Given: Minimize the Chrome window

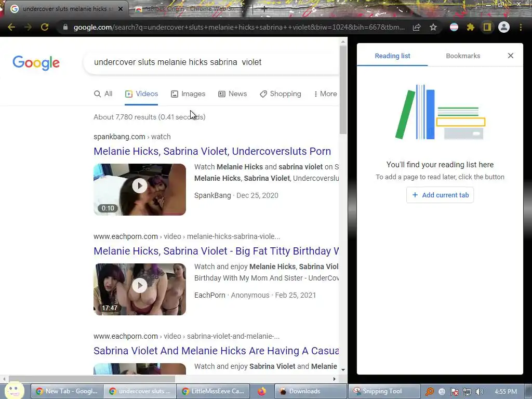Looking at the screenshot, I should click(488, 5).
